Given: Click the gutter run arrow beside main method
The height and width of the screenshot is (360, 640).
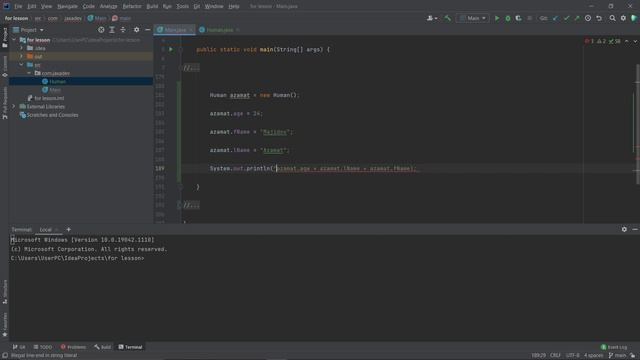Looking at the screenshot, I should [x=171, y=49].
